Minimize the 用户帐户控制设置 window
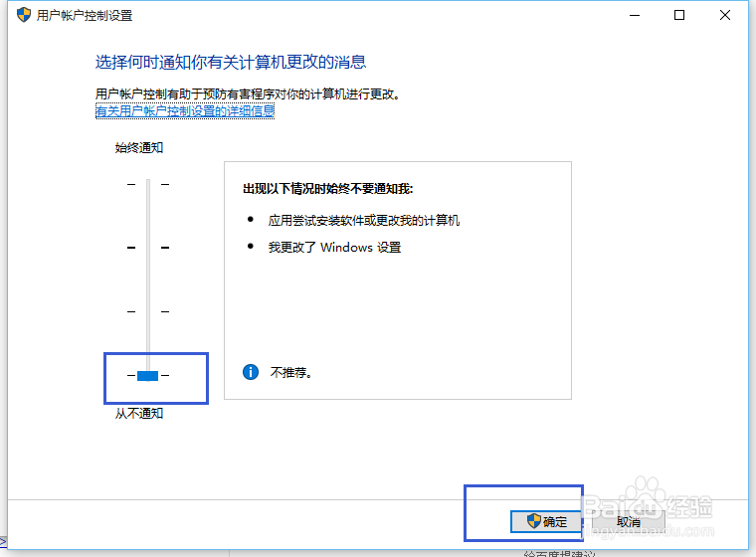 pos(635,16)
